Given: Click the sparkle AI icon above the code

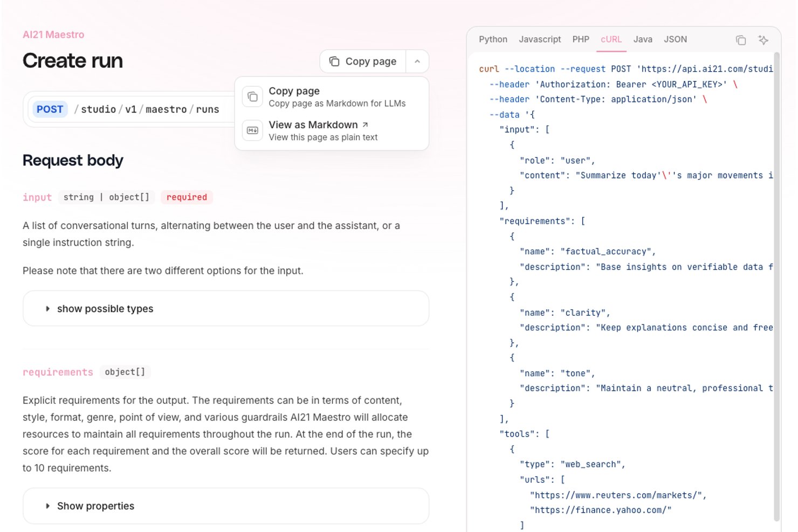Looking at the screenshot, I should (x=763, y=40).
